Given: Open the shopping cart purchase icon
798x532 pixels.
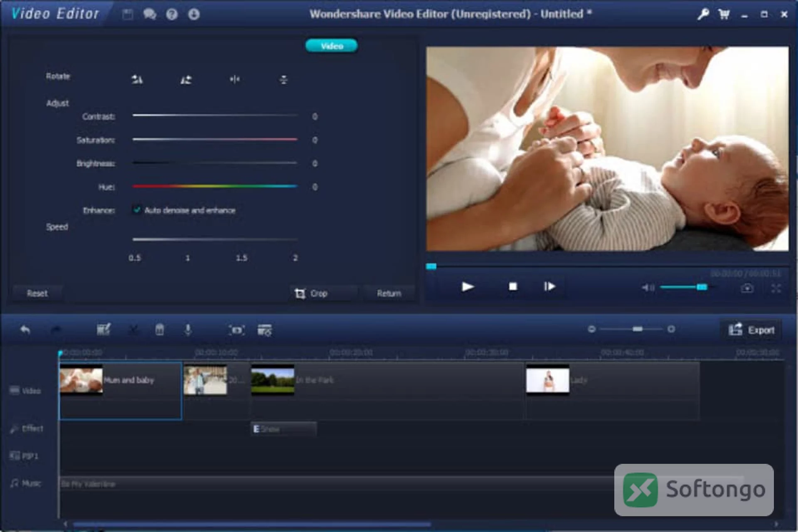Looking at the screenshot, I should (x=724, y=15).
